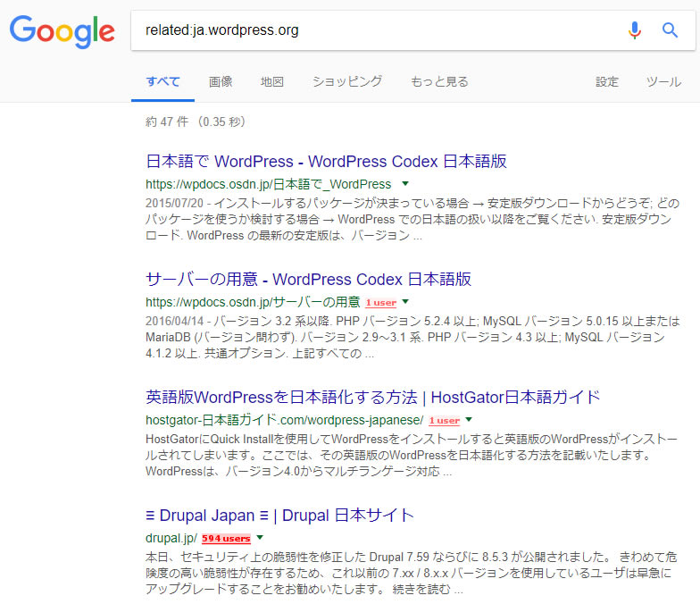Expand the green arrow after サーバーの用意 URL
The height and width of the screenshot is (604, 700).
(404, 302)
